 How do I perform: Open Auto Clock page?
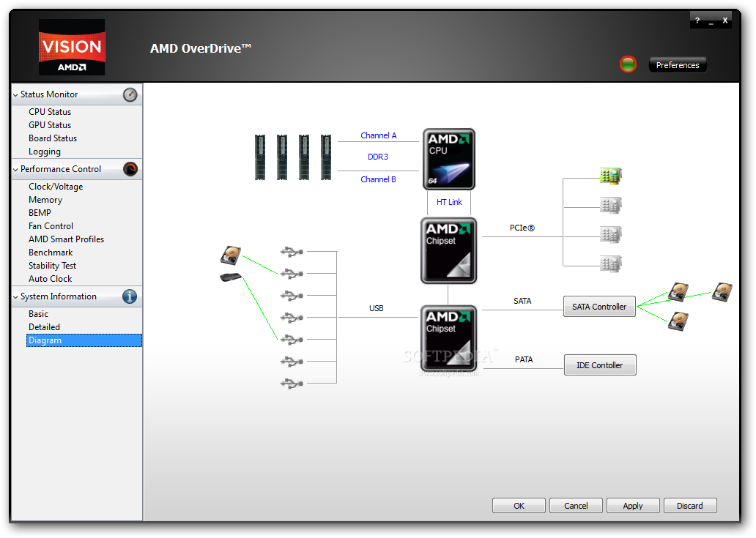click(50, 279)
